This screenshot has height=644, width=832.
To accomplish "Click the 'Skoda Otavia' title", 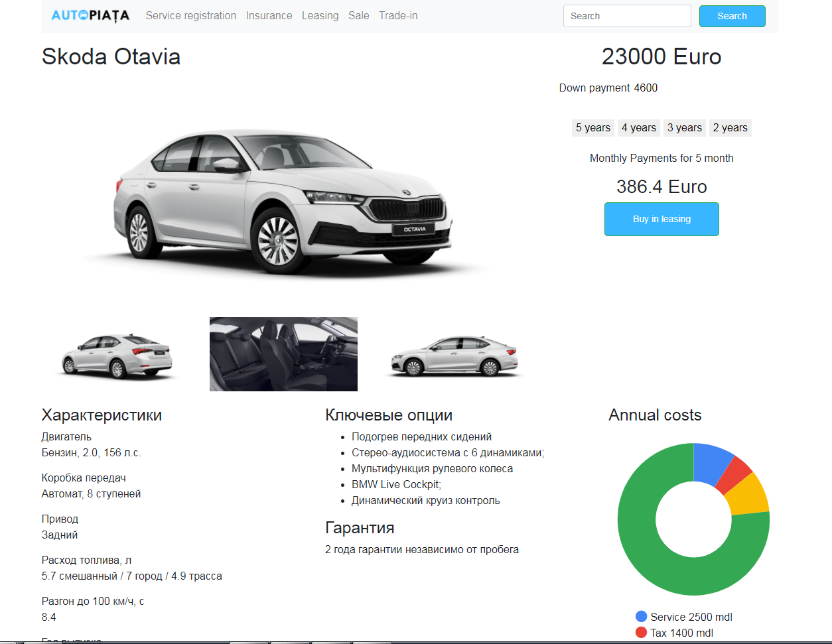I will click(111, 56).
